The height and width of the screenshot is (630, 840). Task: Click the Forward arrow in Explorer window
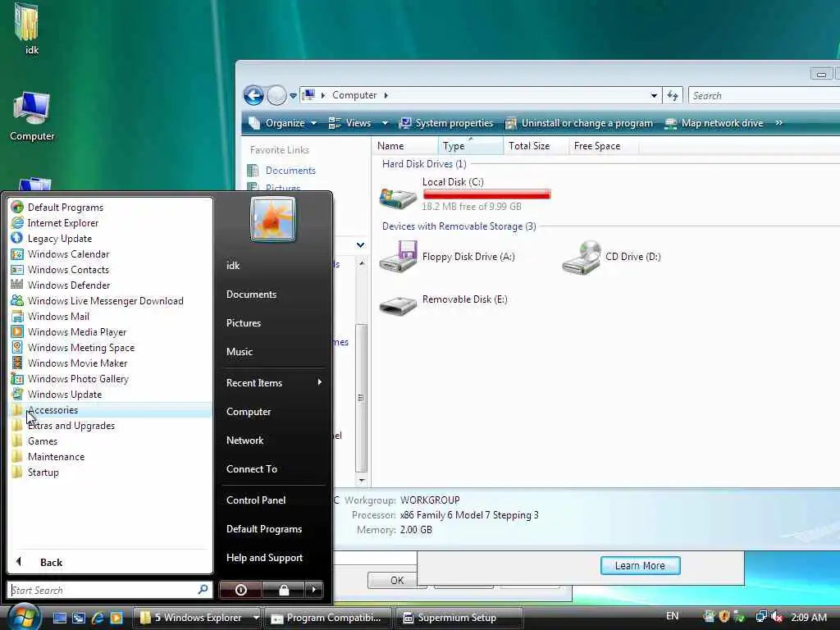[276, 95]
